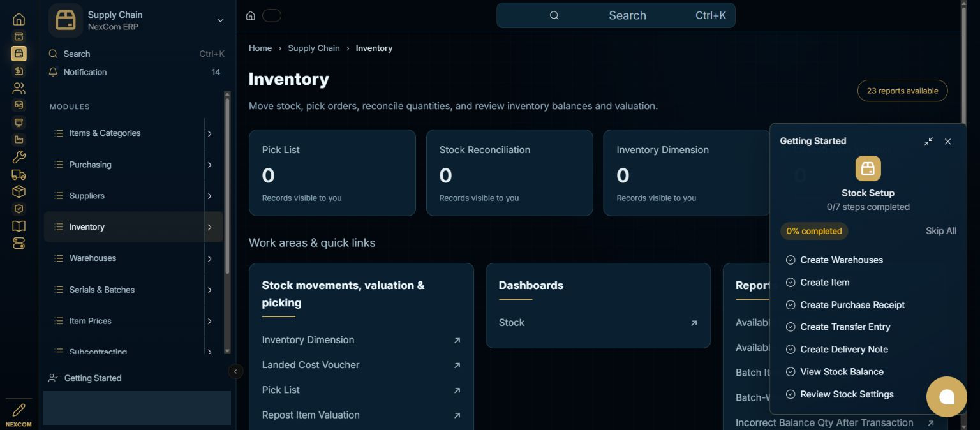
Task: Open the dollar-sign finance icon in rail
Action: 19,71
